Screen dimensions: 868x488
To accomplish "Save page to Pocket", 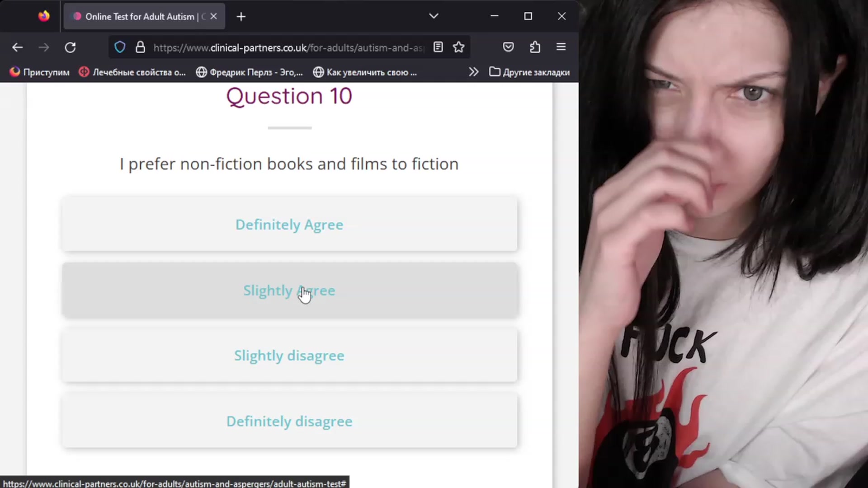I will click(x=509, y=47).
